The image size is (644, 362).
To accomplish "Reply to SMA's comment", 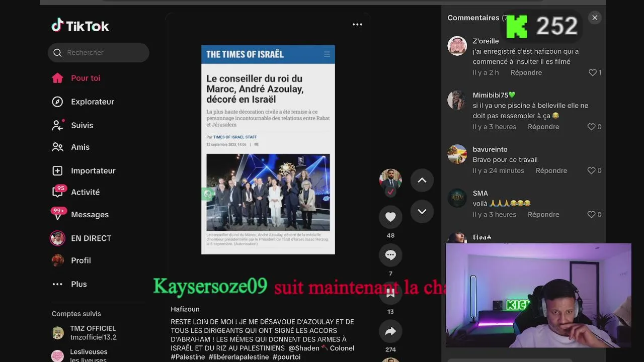I will tap(543, 215).
